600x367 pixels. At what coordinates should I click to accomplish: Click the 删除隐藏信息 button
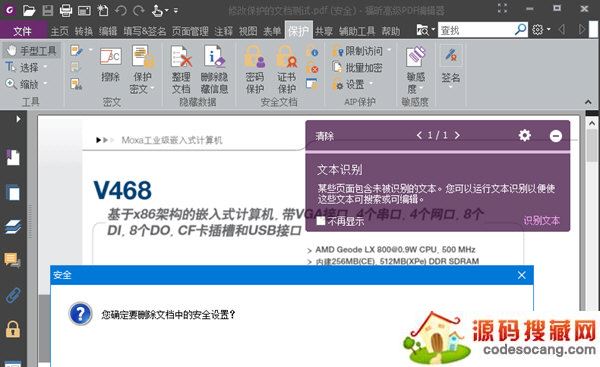click(214, 69)
